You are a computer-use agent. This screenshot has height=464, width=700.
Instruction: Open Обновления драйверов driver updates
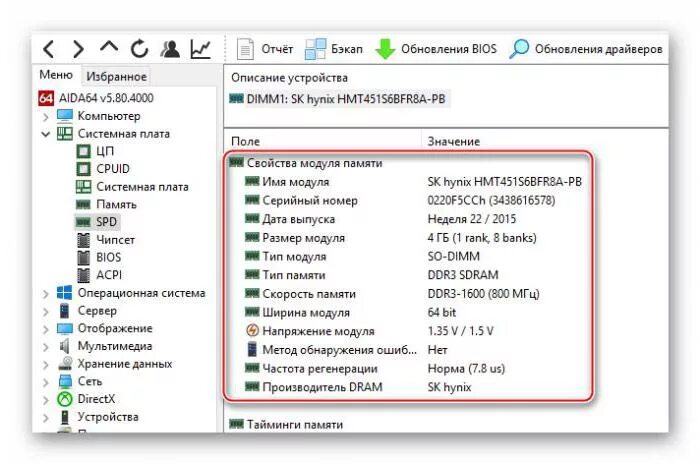pos(585,49)
